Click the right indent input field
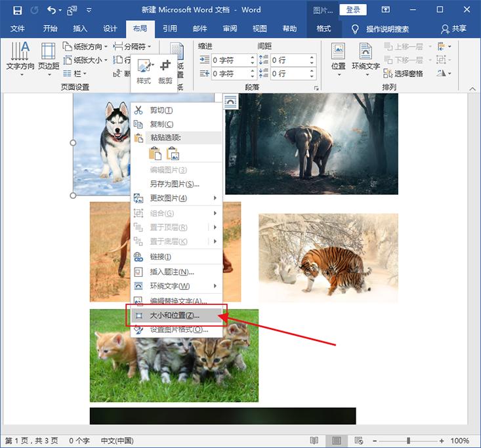The width and height of the screenshot is (481, 448). pyautogui.click(x=230, y=73)
